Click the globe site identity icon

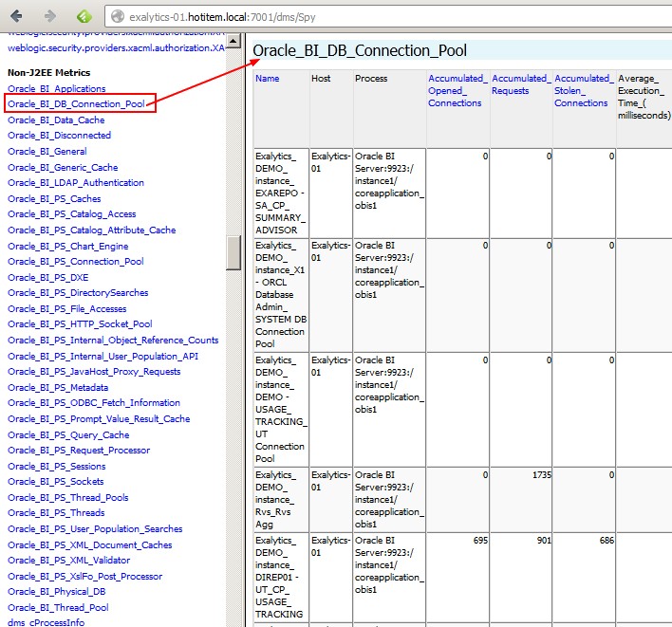pos(117,16)
